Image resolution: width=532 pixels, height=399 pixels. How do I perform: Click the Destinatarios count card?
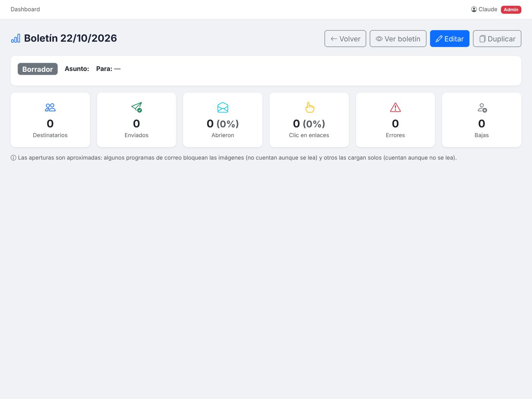(50, 120)
